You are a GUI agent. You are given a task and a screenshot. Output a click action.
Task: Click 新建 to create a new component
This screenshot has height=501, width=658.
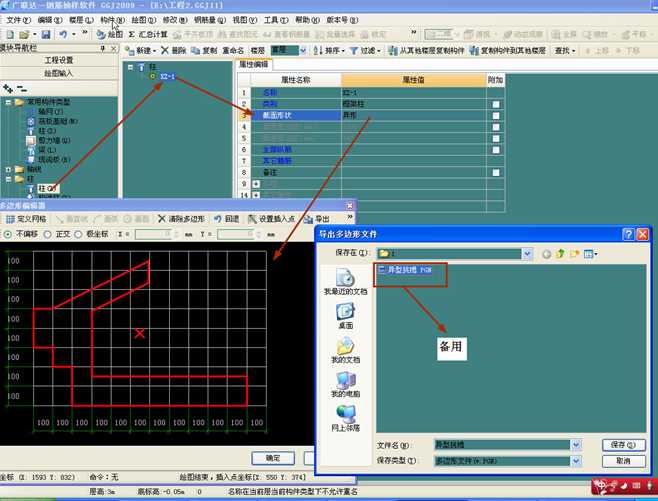[x=141, y=51]
